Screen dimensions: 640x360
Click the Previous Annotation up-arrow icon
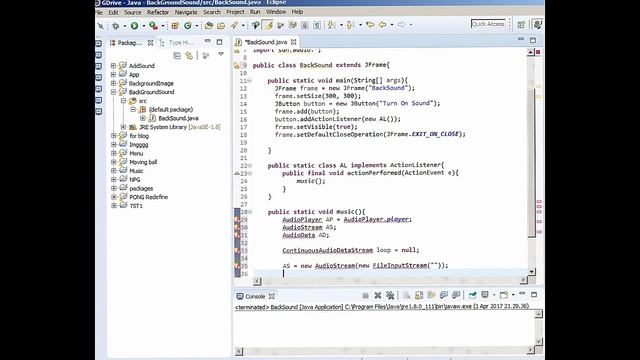[x=350, y=25]
